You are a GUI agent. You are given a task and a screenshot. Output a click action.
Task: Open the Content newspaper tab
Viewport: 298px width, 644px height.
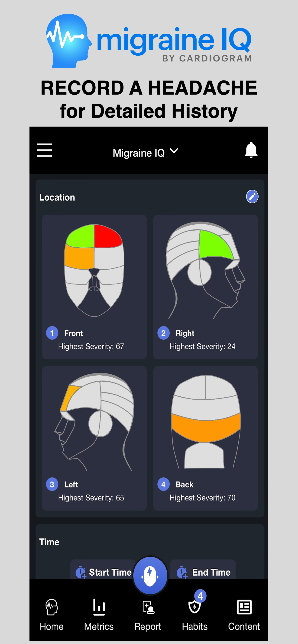244,615
